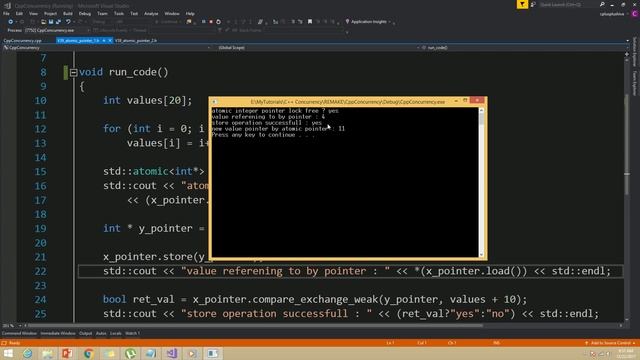This screenshot has height=360, width=640.
Task: Stop debugging with the red square icon
Action: click(x=211, y=22)
